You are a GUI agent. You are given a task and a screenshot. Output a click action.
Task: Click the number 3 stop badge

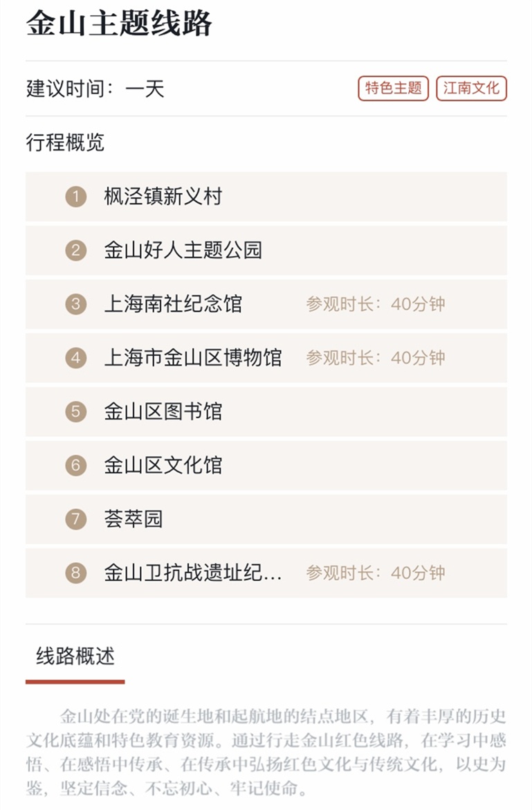click(76, 304)
